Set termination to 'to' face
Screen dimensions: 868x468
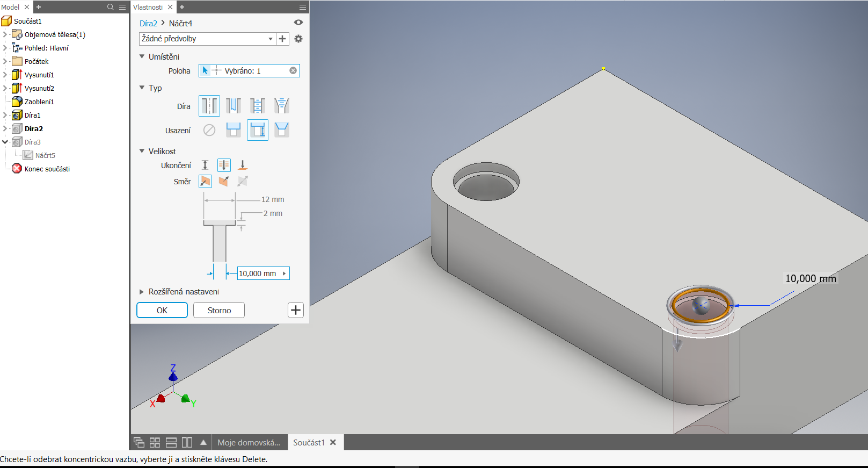[243, 165]
